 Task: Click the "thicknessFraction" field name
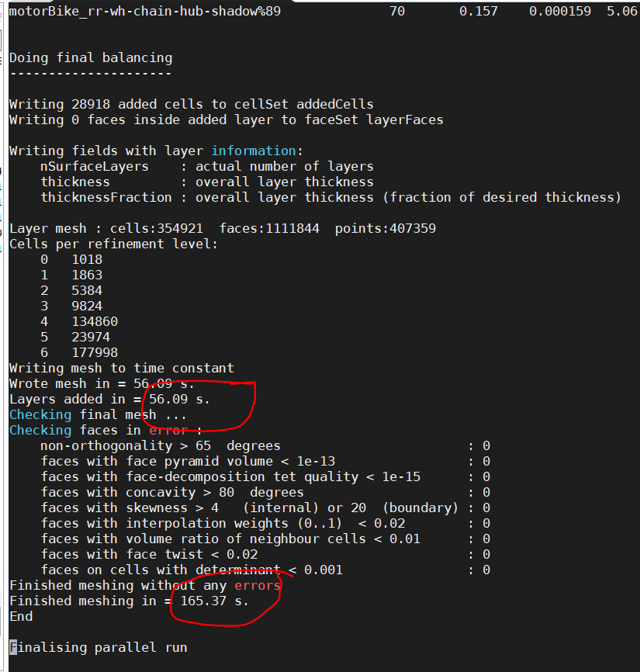click(x=106, y=197)
